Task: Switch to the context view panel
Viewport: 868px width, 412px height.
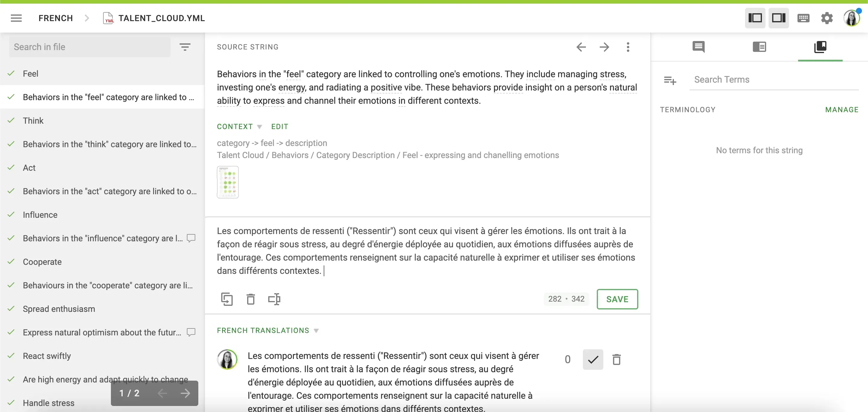Action: coord(759,47)
